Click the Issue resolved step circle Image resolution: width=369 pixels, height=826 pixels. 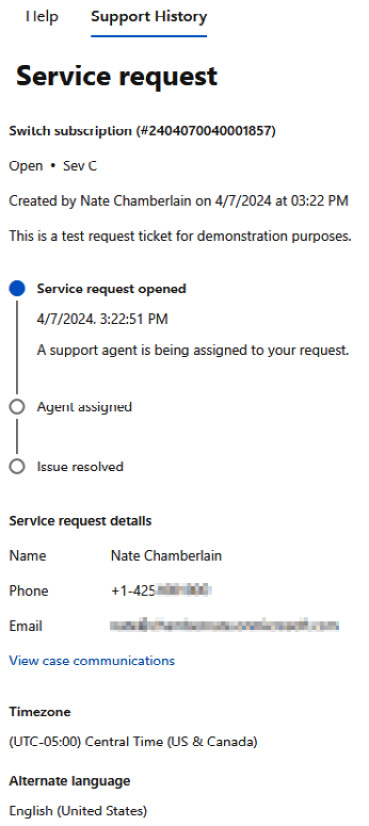point(17,467)
